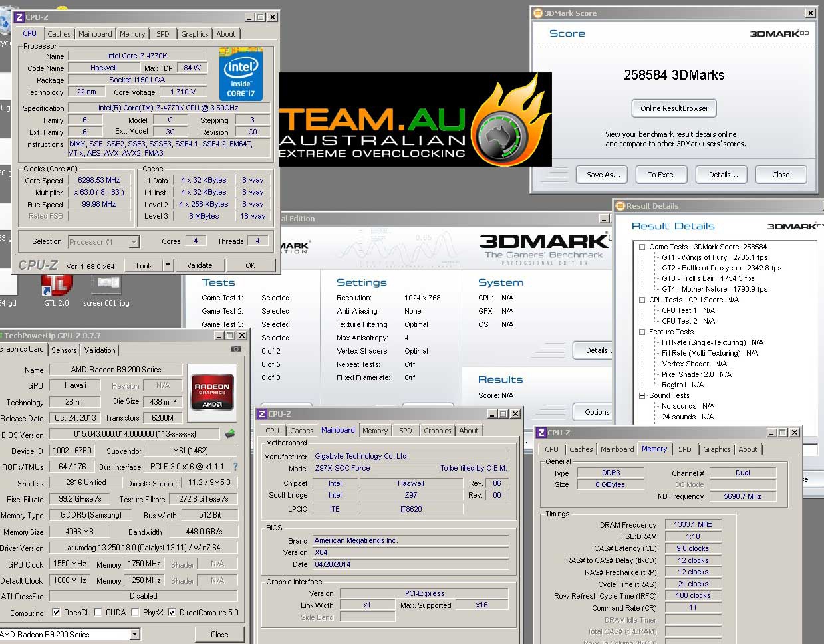
Task: Open the GTL 2.0 desktop icon
Action: click(56, 290)
